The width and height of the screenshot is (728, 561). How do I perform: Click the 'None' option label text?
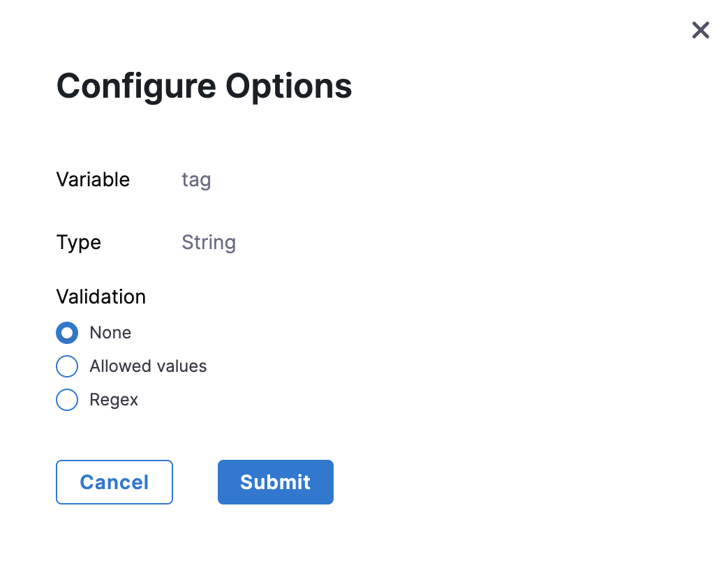(x=110, y=333)
